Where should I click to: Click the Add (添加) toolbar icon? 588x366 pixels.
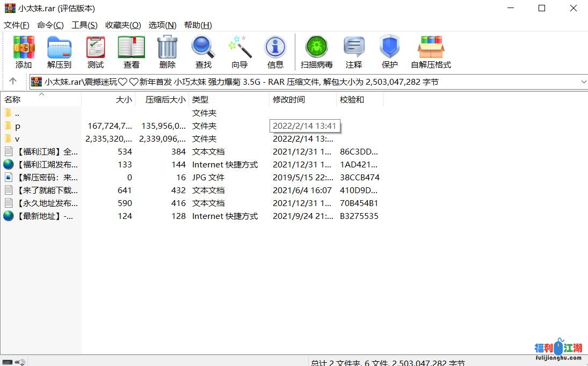click(x=24, y=52)
